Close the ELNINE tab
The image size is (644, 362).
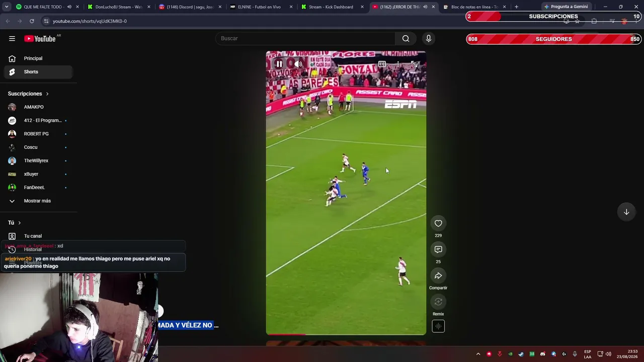point(291,7)
